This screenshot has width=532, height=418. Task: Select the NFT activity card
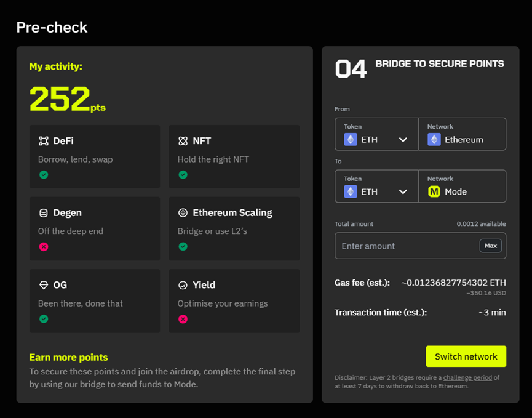234,156
